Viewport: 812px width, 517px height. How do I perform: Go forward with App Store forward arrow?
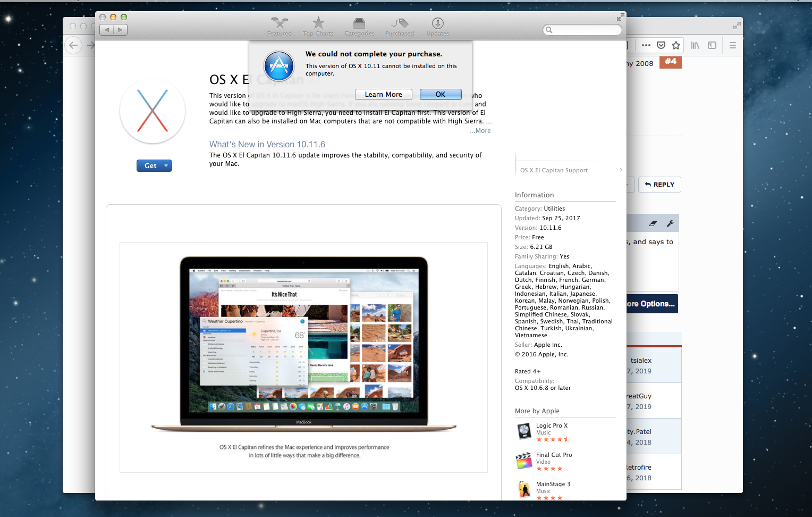coord(121,30)
